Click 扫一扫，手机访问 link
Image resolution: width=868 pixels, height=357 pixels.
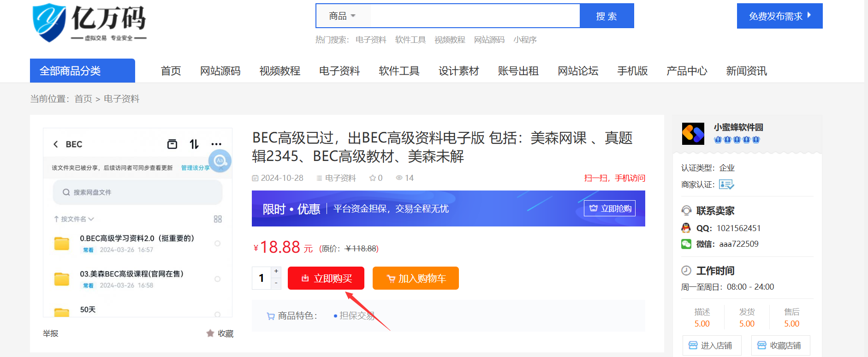tap(615, 178)
